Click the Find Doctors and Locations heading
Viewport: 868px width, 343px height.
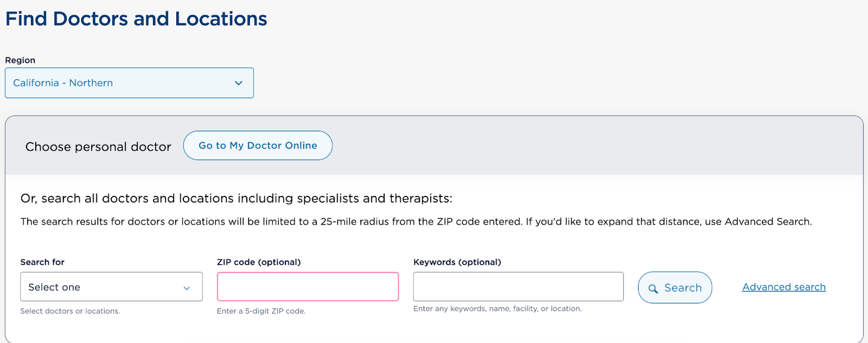click(x=136, y=19)
